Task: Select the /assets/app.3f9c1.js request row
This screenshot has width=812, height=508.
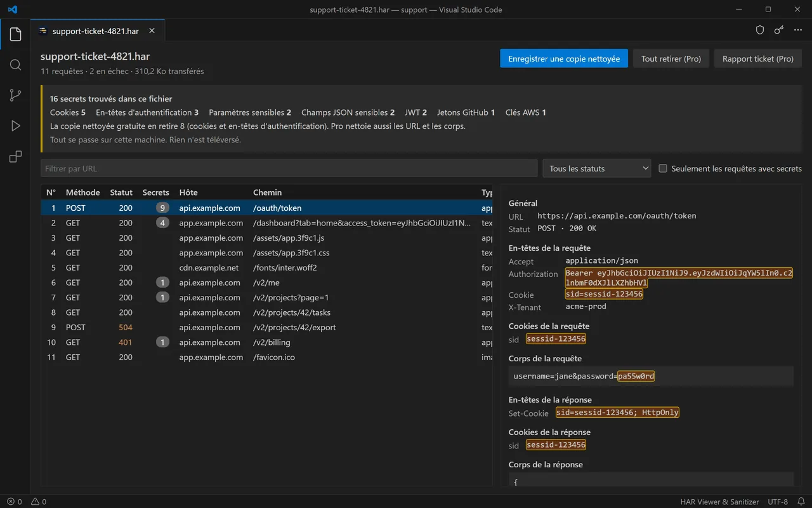Action: [266, 237]
